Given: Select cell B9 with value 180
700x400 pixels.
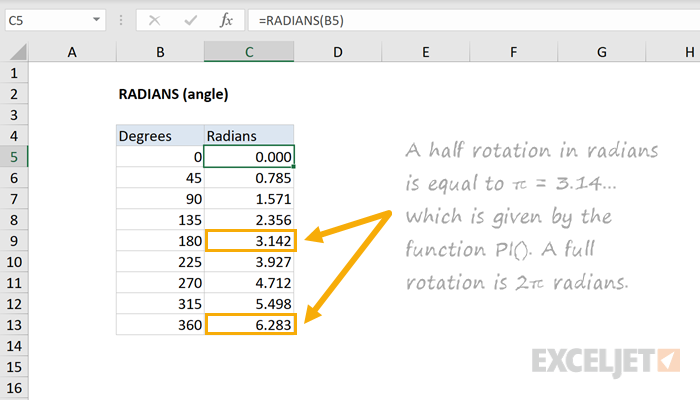Looking at the screenshot, I should point(160,240).
